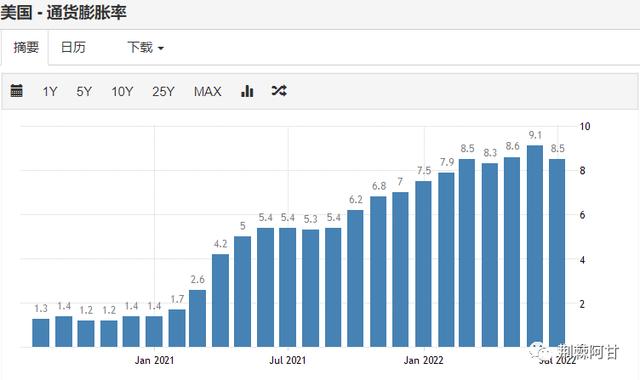The height and width of the screenshot is (380, 640).
Task: Select the bar chart type icon
Action: pos(247,91)
